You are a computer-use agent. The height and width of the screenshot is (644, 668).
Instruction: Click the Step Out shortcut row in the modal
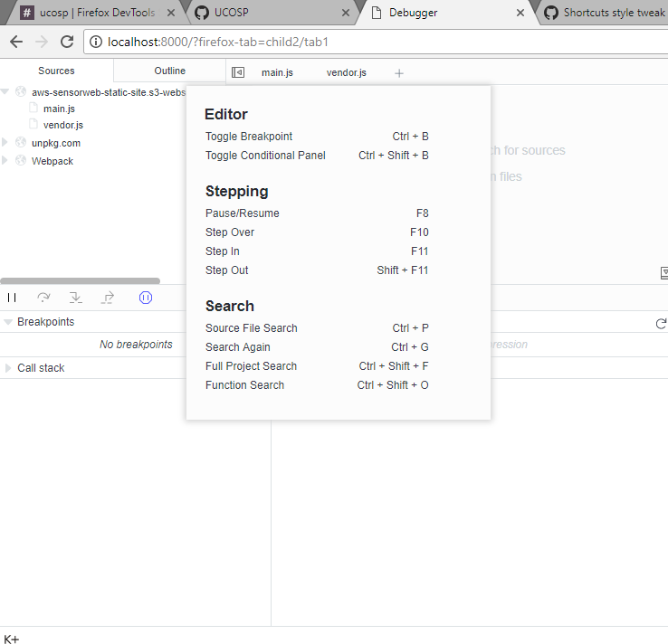click(317, 270)
